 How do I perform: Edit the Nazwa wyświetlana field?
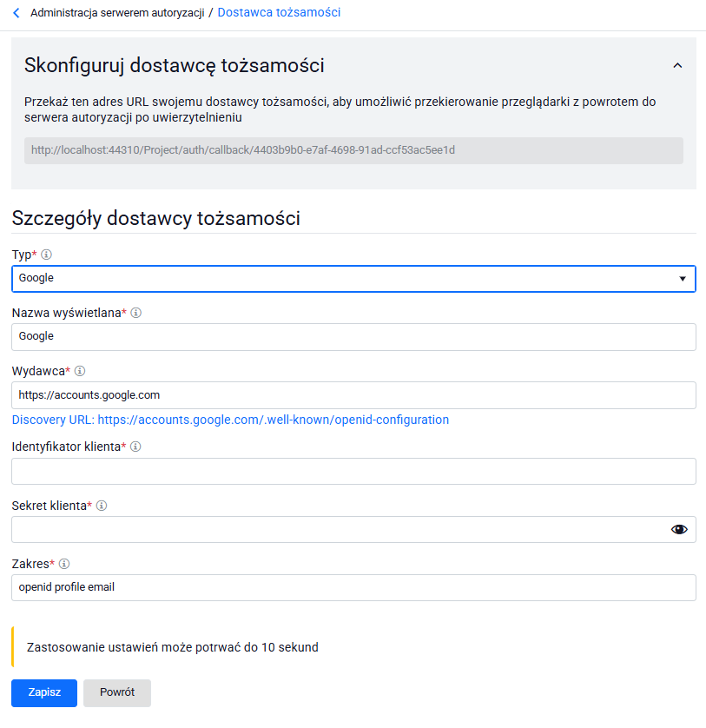(353, 336)
